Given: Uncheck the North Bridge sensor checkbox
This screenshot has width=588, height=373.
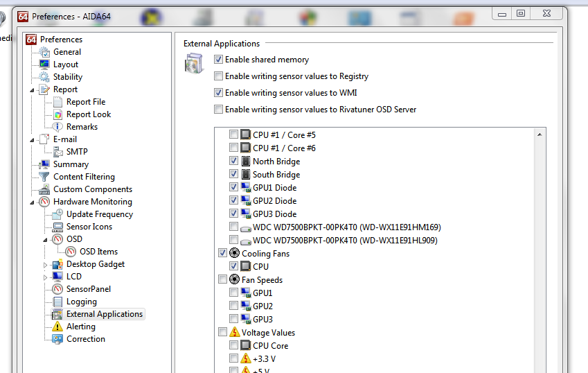Looking at the screenshot, I should tap(234, 162).
